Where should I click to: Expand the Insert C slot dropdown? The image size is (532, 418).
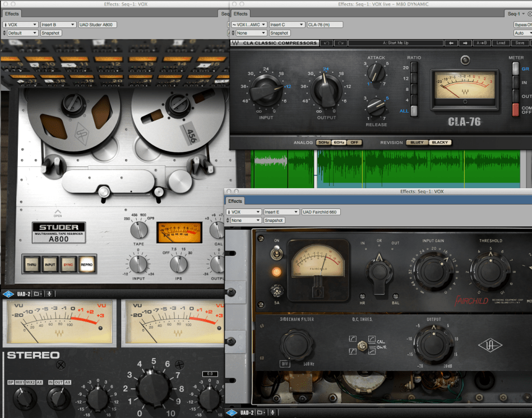click(286, 25)
